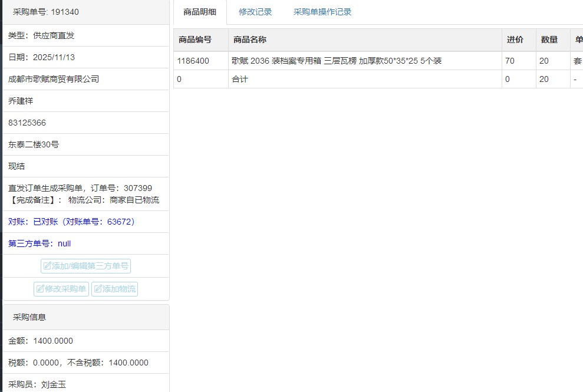The width and height of the screenshot is (583, 392).
Task: Switch to the 修改记录 tab
Action: [x=255, y=12]
